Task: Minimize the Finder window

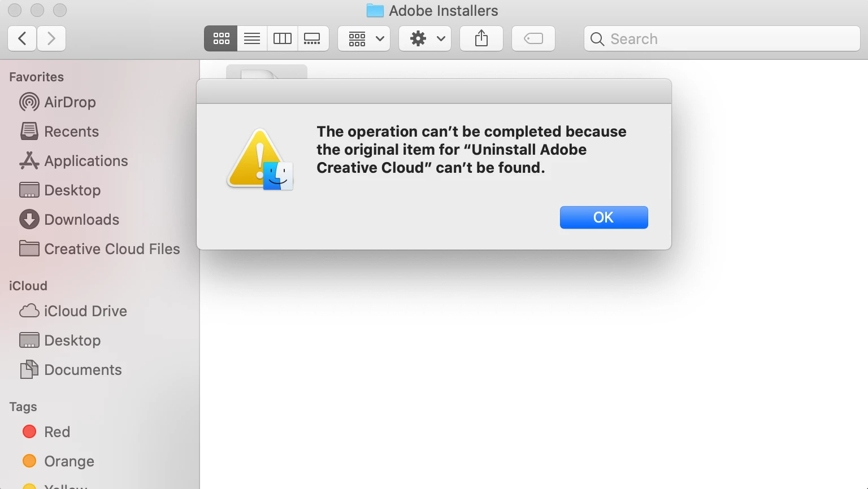Action: pos(37,10)
